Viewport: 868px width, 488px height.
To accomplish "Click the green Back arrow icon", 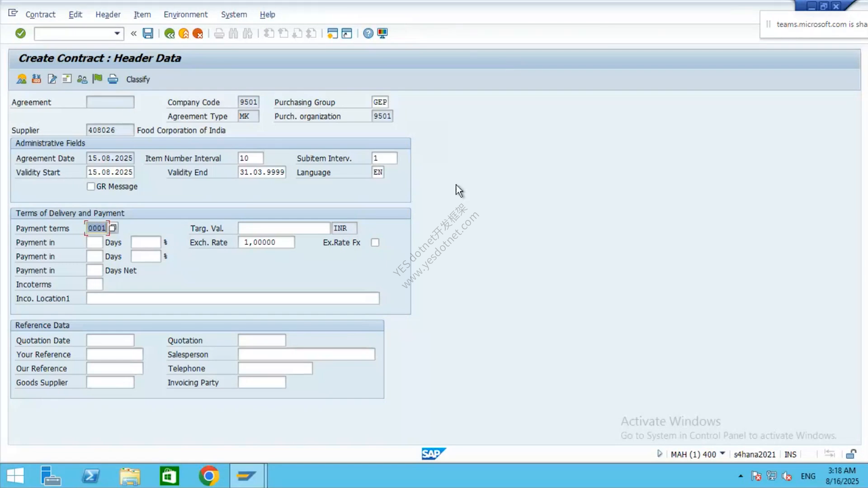I will [170, 33].
